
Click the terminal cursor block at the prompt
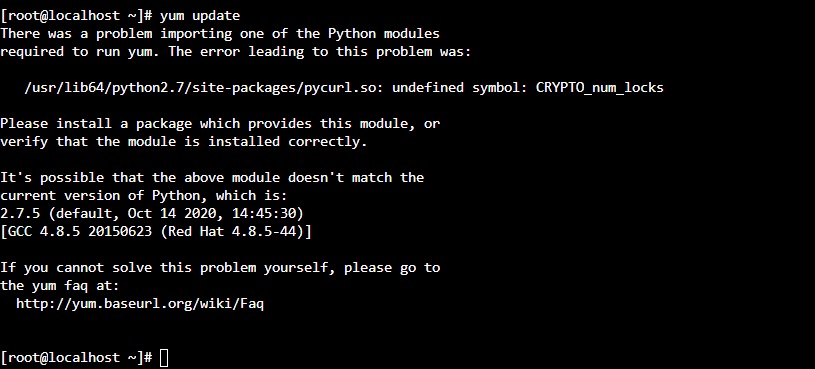point(164,358)
